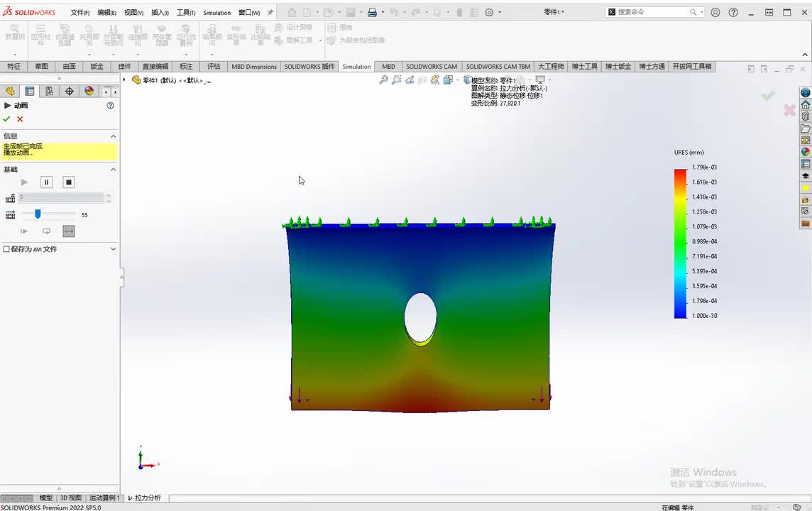This screenshot has width=812, height=511.
Task: Stop the animation playback
Action: point(68,182)
